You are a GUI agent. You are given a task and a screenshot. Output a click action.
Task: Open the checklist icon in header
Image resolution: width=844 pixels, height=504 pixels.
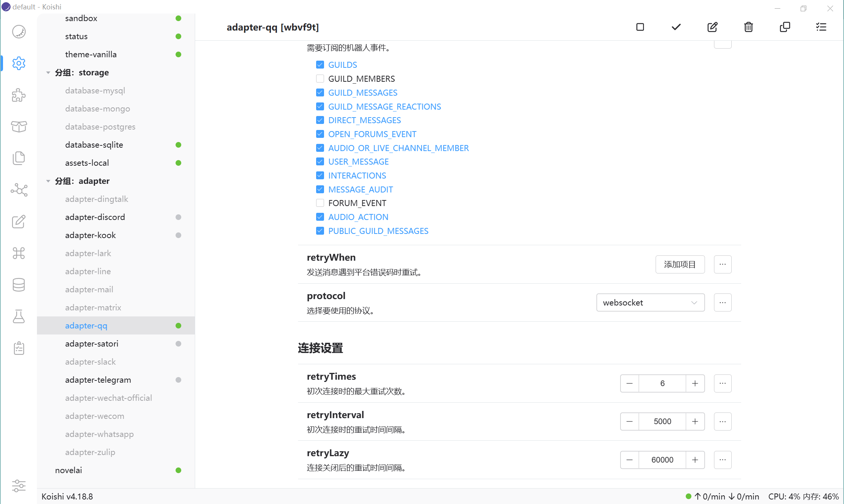[821, 27]
